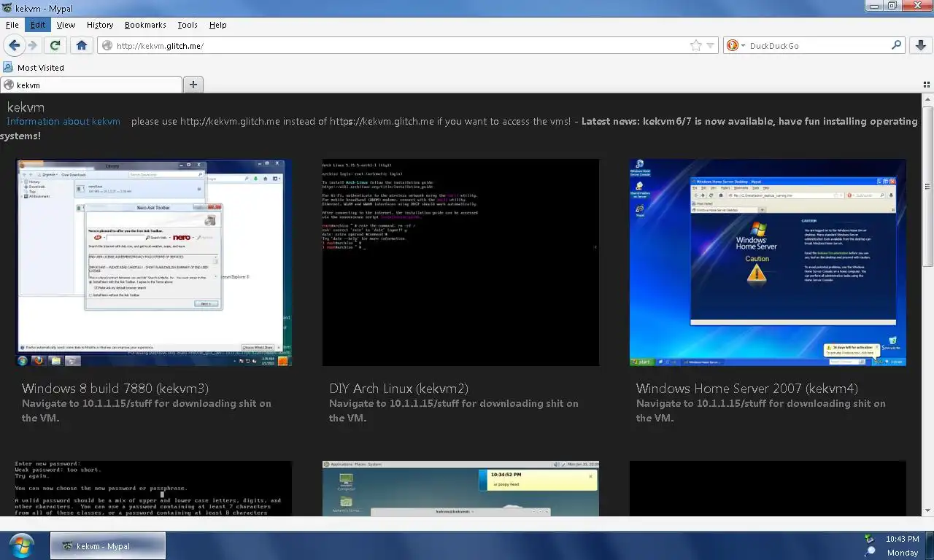The width and height of the screenshot is (934, 560).
Task: Click the network tray icon
Action: pyautogui.click(x=869, y=539)
